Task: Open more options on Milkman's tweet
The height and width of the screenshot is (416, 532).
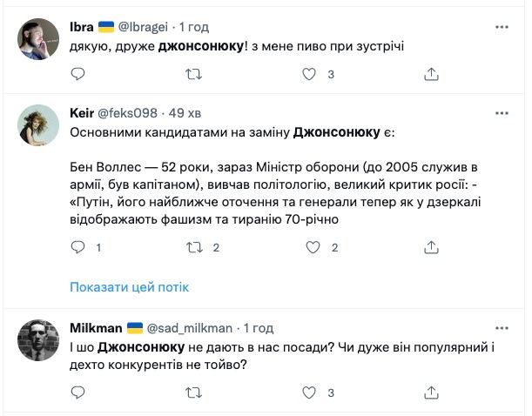Action: click(x=502, y=328)
